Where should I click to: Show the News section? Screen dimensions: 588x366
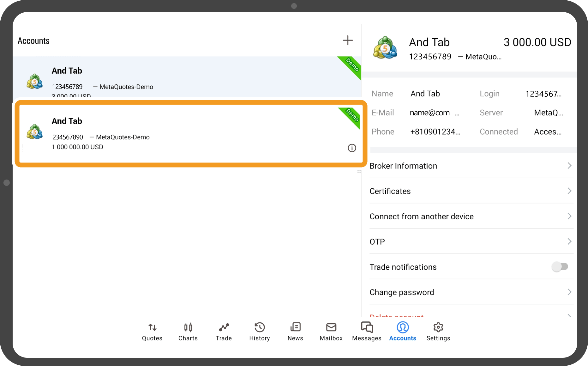pos(295,332)
